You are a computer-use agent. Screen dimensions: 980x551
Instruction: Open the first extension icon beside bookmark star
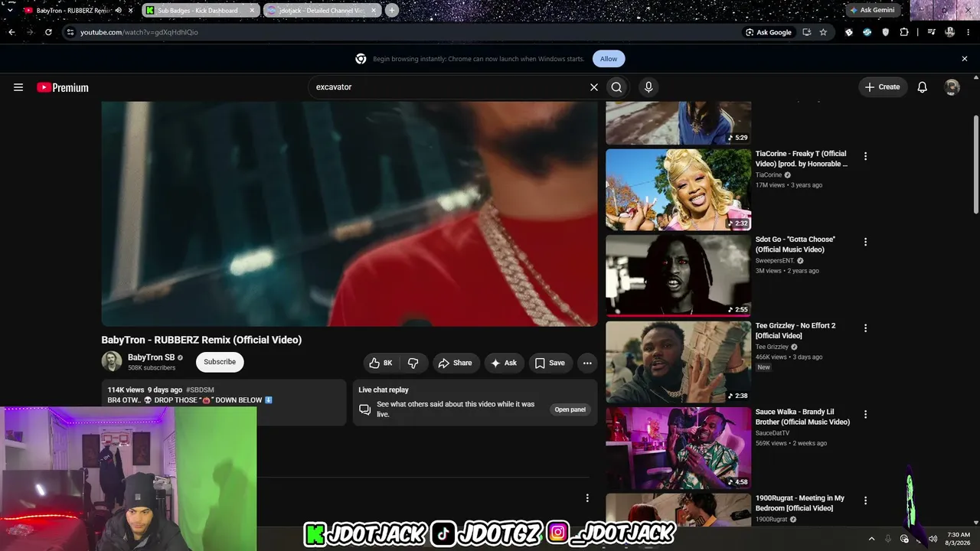click(x=849, y=32)
